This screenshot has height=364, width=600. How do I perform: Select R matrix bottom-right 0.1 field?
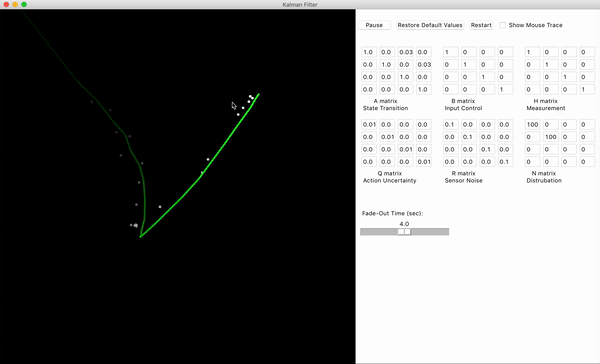point(505,162)
